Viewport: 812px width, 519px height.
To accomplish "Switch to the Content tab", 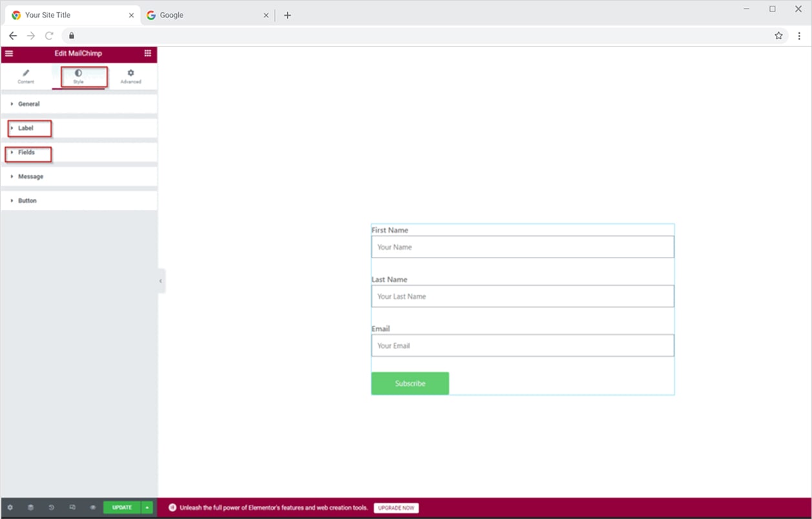I will tap(26, 77).
